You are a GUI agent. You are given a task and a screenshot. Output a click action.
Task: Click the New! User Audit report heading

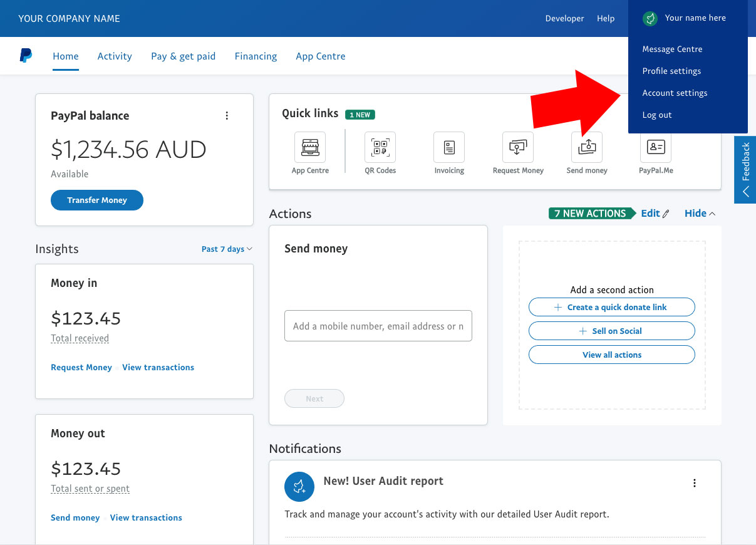(x=383, y=481)
